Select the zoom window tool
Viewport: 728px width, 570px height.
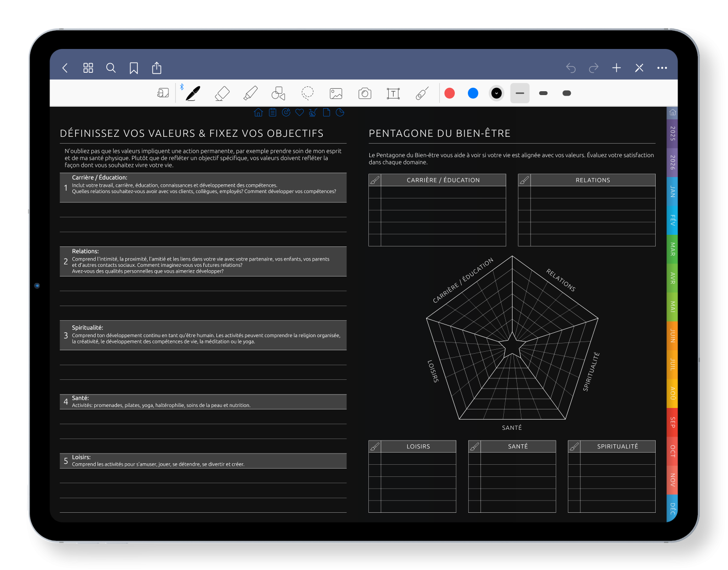coord(163,93)
